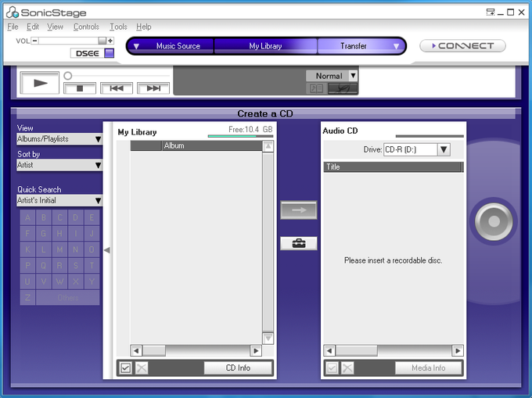Image resolution: width=532 pixels, height=398 pixels.
Task: Check all items in Audio CD panel
Action: (x=332, y=368)
